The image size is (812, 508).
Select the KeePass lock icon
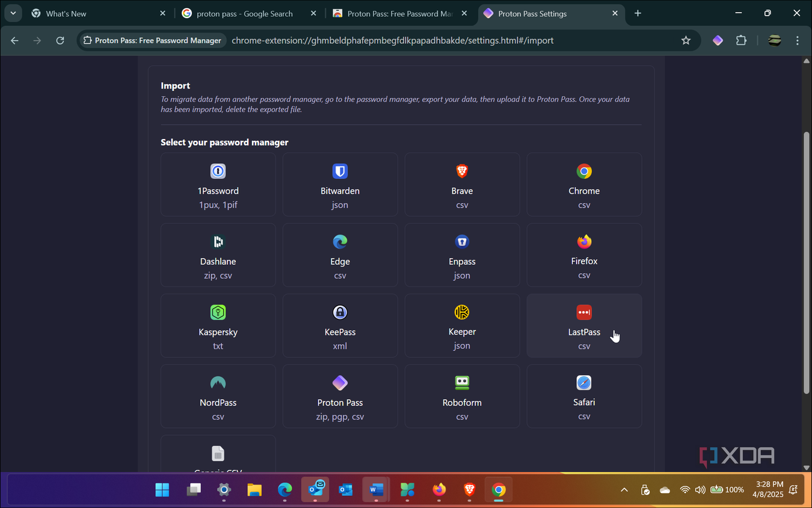[340, 312]
